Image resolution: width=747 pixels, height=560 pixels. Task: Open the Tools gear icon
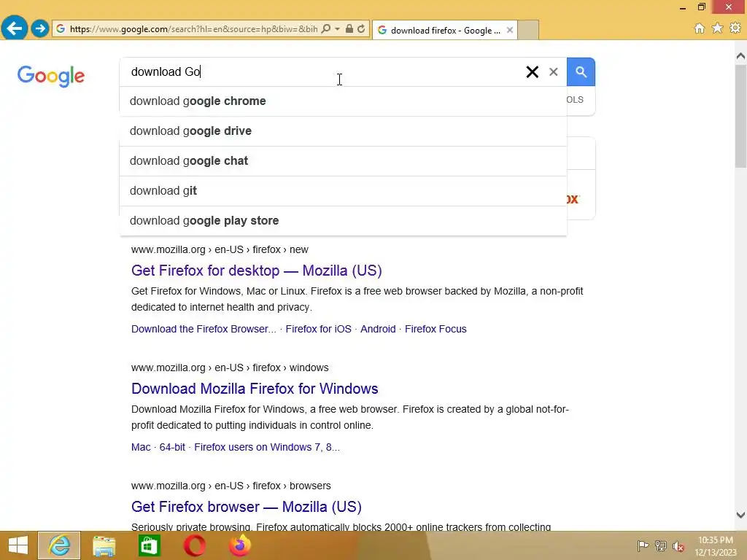coord(735,28)
